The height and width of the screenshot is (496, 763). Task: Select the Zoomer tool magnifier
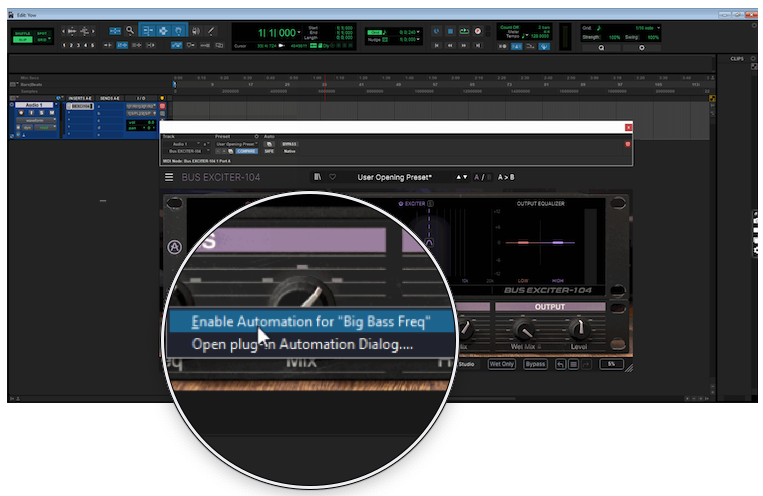[x=130, y=31]
